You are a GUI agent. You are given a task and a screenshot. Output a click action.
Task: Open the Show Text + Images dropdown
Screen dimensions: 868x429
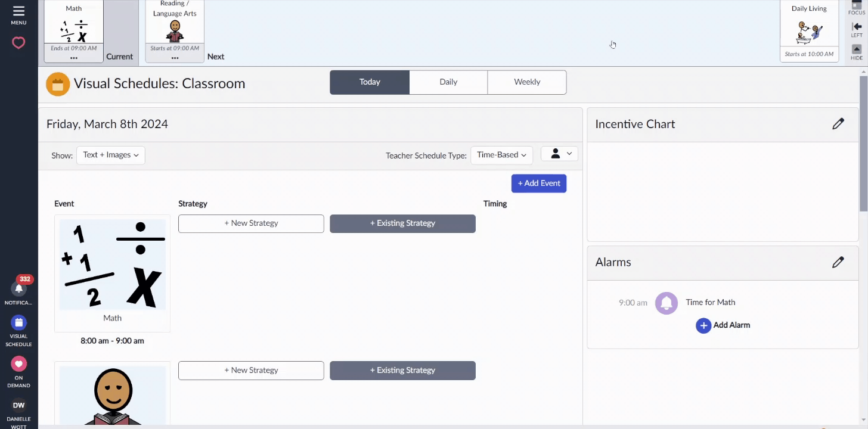pyautogui.click(x=111, y=155)
